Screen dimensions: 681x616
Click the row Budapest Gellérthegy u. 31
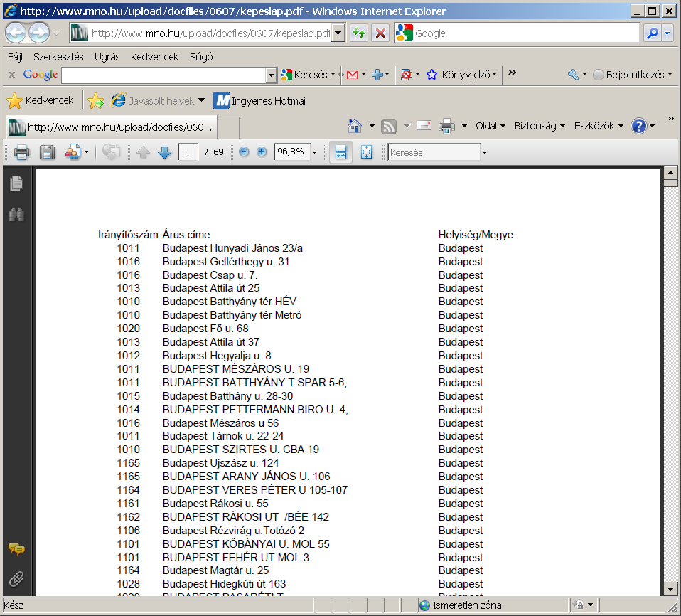pyautogui.click(x=226, y=262)
